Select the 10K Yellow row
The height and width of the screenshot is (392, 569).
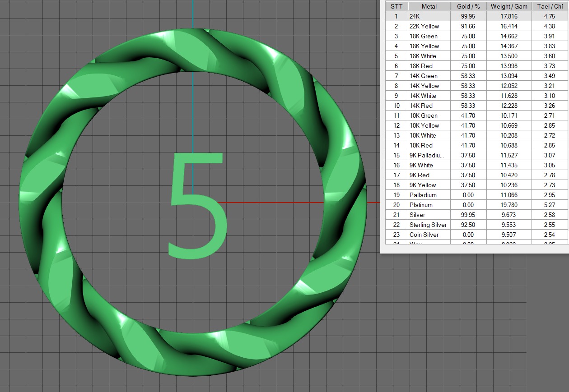tap(476, 125)
